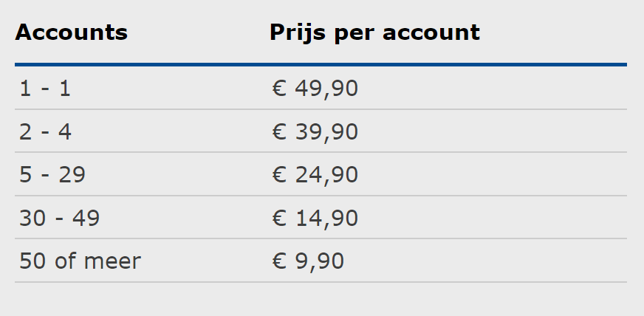Click the Prijs per account header

point(374,32)
